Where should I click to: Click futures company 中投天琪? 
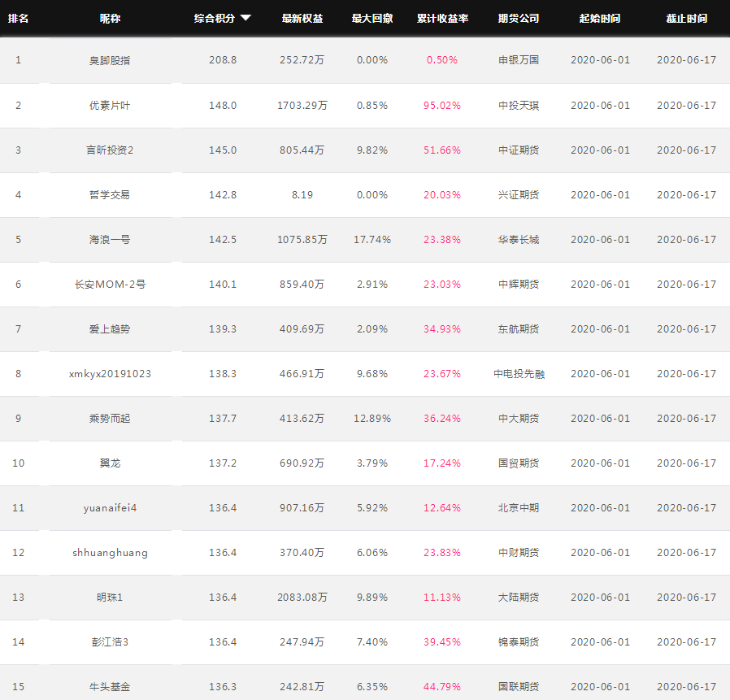519,105
